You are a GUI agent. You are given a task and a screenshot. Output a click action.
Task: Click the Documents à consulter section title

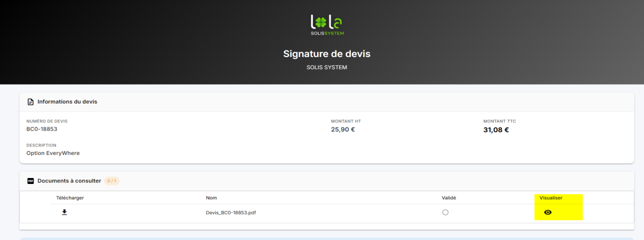pyautogui.click(x=69, y=181)
